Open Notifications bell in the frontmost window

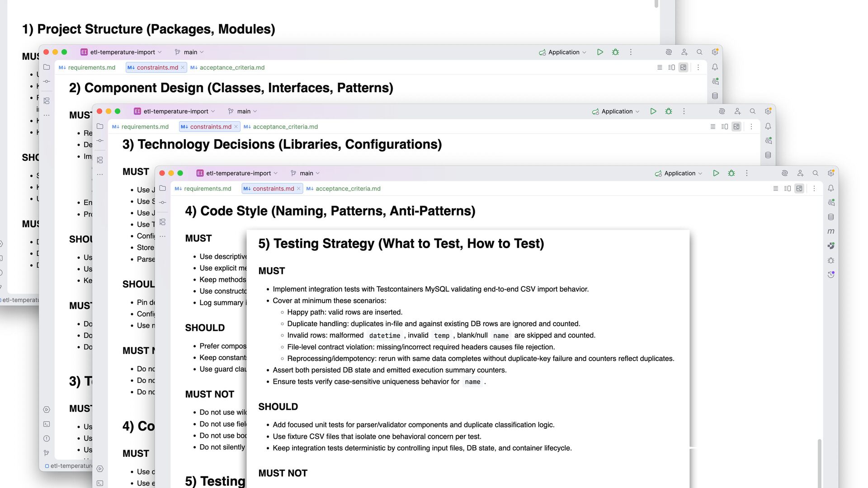tap(831, 188)
